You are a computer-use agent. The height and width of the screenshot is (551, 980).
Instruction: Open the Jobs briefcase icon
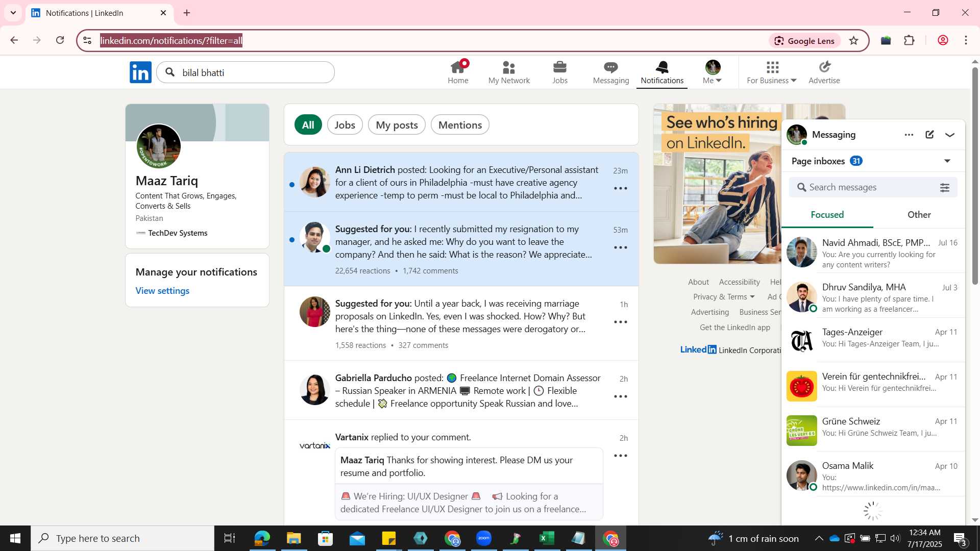560,72
